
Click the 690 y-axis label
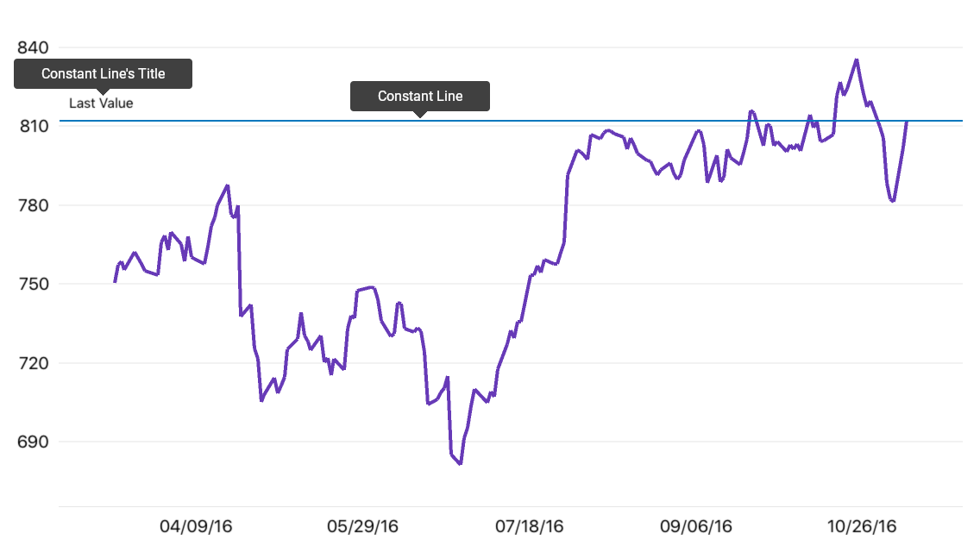coord(33,442)
